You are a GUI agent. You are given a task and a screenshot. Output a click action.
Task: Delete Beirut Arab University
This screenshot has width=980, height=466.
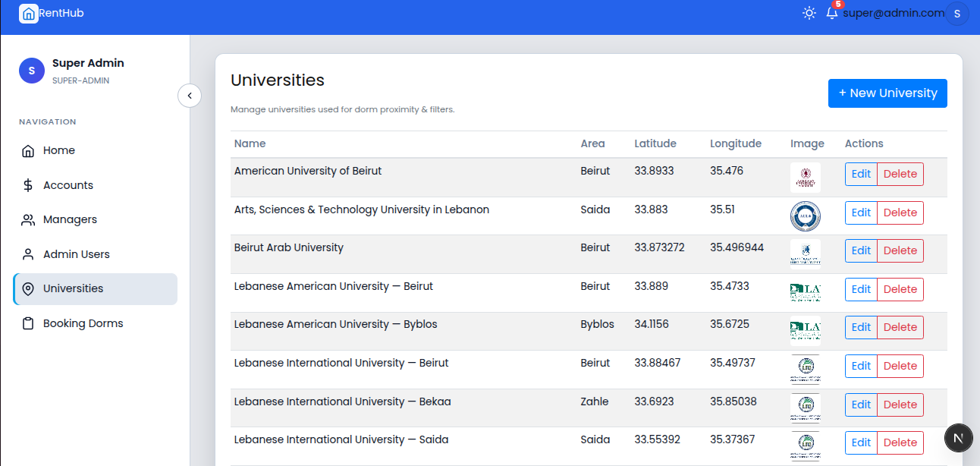click(900, 250)
